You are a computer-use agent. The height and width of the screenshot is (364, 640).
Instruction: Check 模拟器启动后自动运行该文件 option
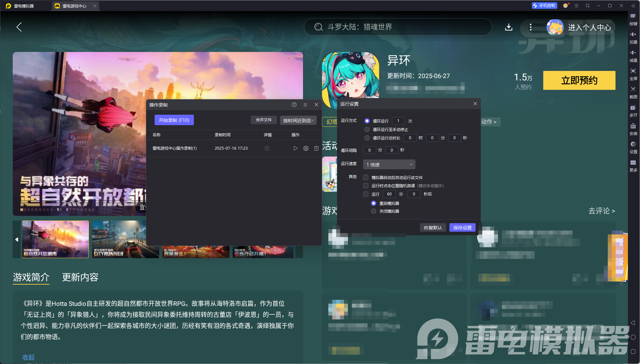point(365,177)
